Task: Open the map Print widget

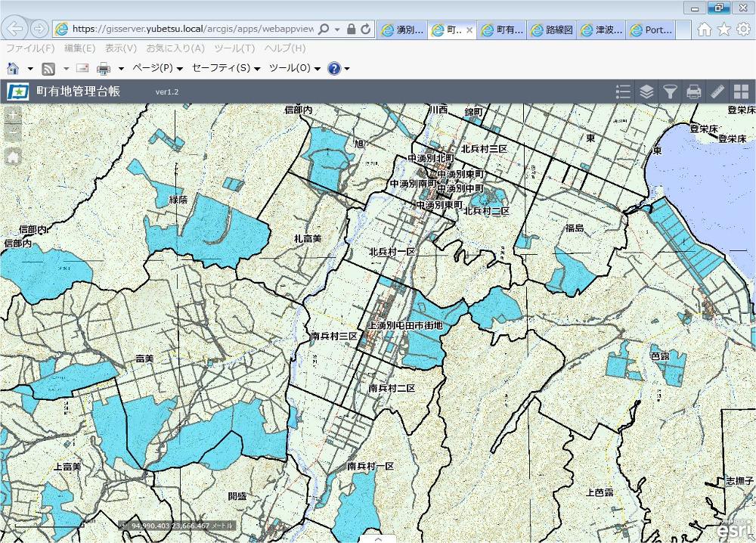Action: 693,92
